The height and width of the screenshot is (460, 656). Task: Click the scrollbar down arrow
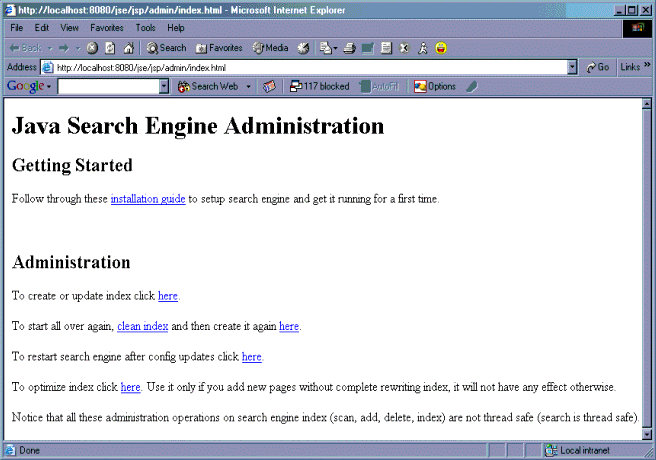(x=647, y=434)
